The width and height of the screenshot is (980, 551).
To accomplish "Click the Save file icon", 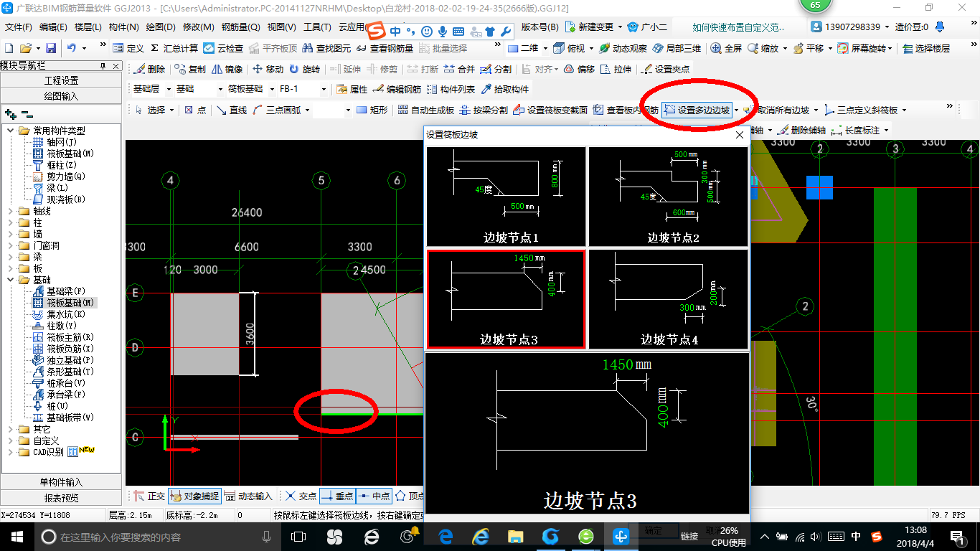I will (x=51, y=48).
